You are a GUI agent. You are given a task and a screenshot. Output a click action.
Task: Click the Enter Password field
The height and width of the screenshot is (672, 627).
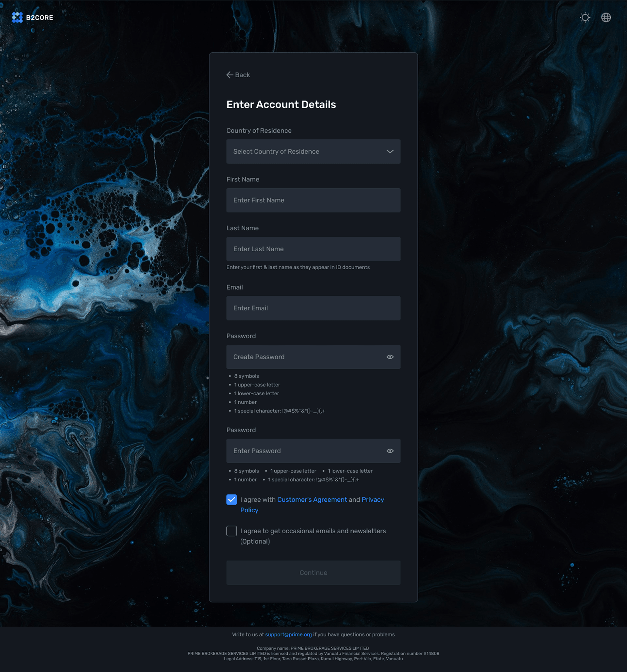313,451
